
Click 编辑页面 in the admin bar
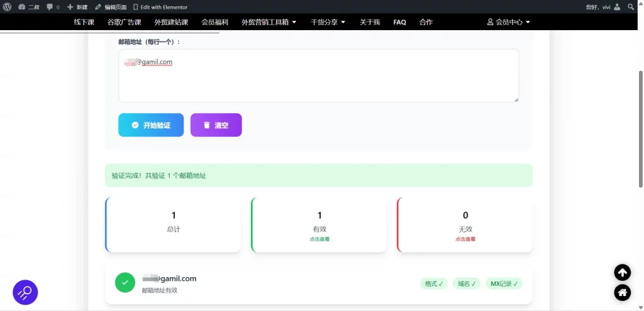tap(111, 7)
